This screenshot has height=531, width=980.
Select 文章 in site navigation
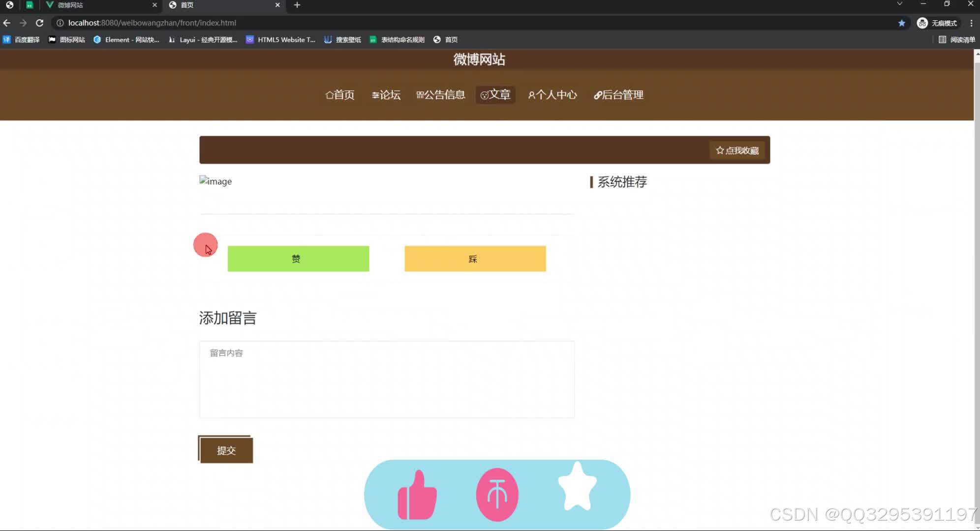pyautogui.click(x=495, y=94)
